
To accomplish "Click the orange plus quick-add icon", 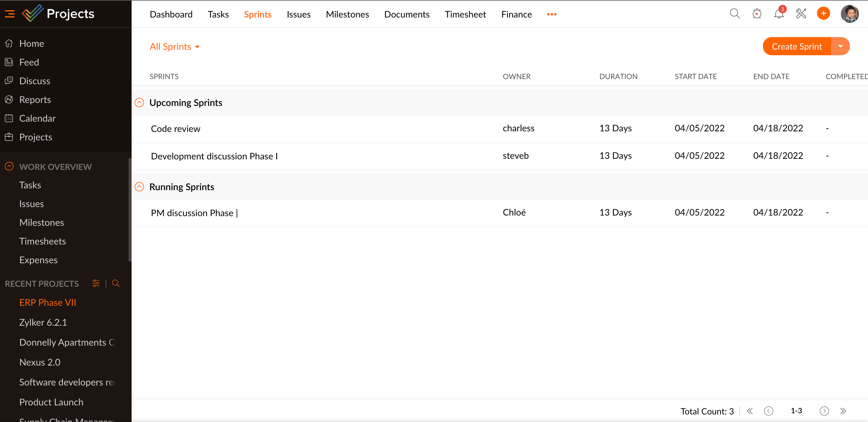I will [823, 14].
